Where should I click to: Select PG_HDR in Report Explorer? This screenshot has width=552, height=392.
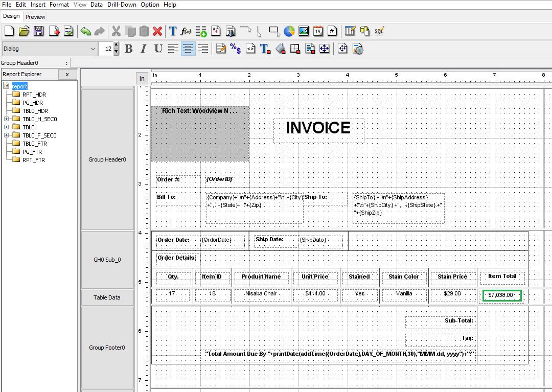(33, 102)
